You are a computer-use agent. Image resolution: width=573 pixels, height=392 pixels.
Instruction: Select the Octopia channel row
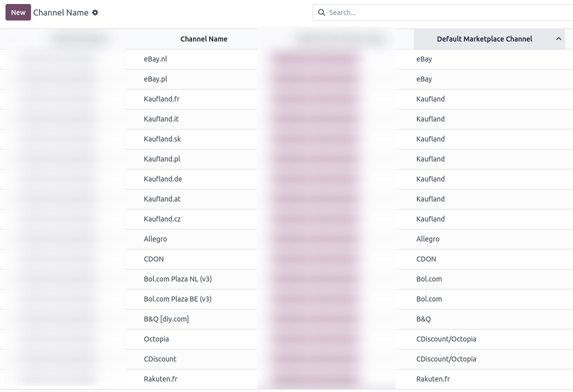[x=156, y=339]
